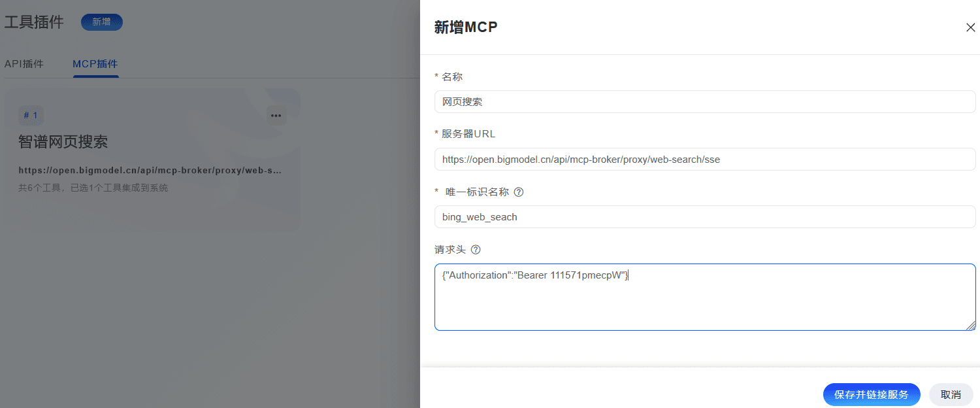The image size is (980, 408).
Task: Click the resize handle of 请求头 textarea
Action: click(971, 326)
